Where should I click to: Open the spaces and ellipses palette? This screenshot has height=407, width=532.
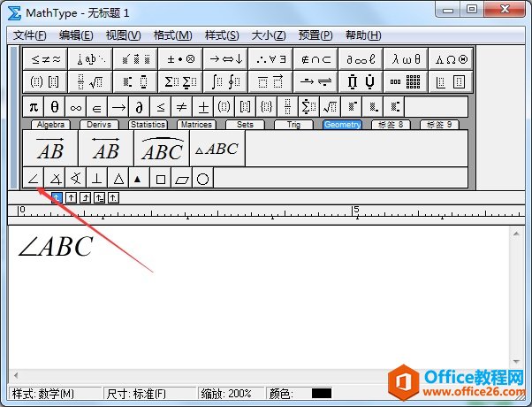pyautogui.click(x=90, y=59)
